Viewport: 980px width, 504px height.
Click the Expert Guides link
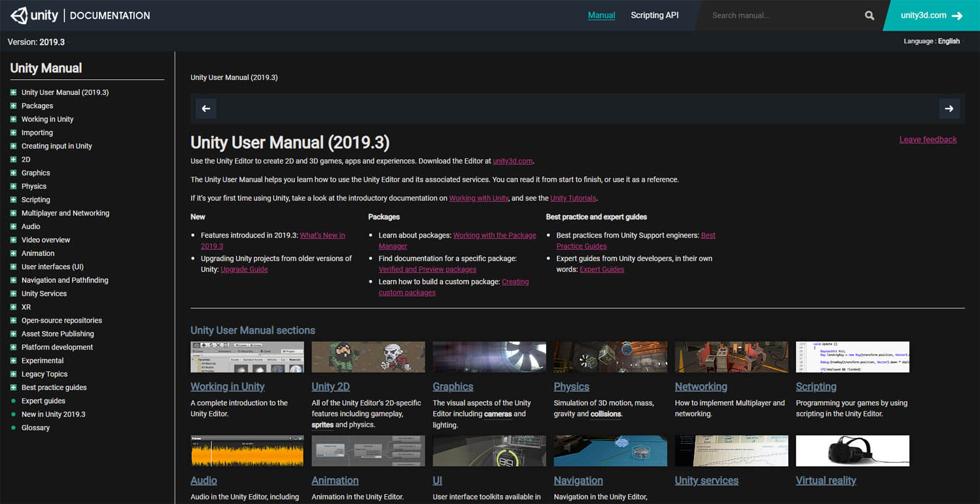coord(601,268)
